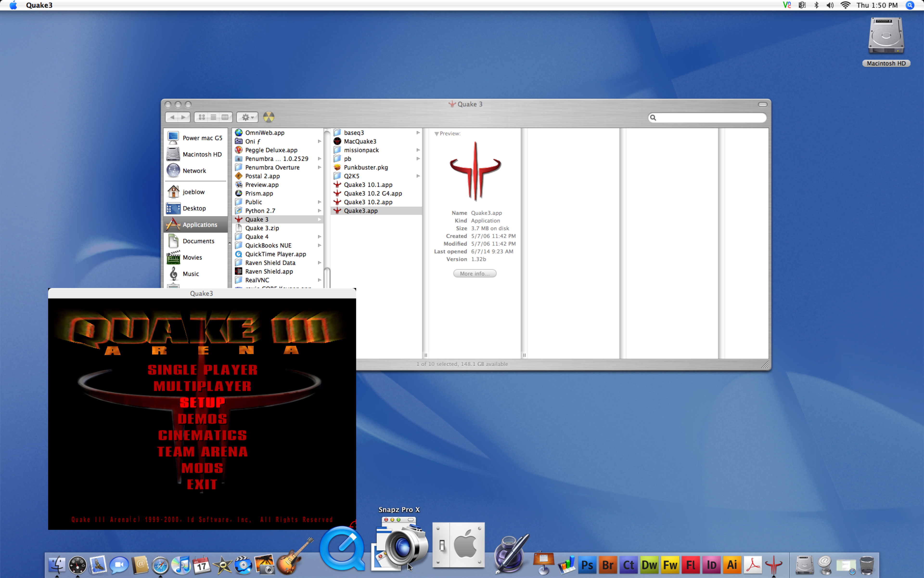Switch Finder to icon view

[x=202, y=117]
